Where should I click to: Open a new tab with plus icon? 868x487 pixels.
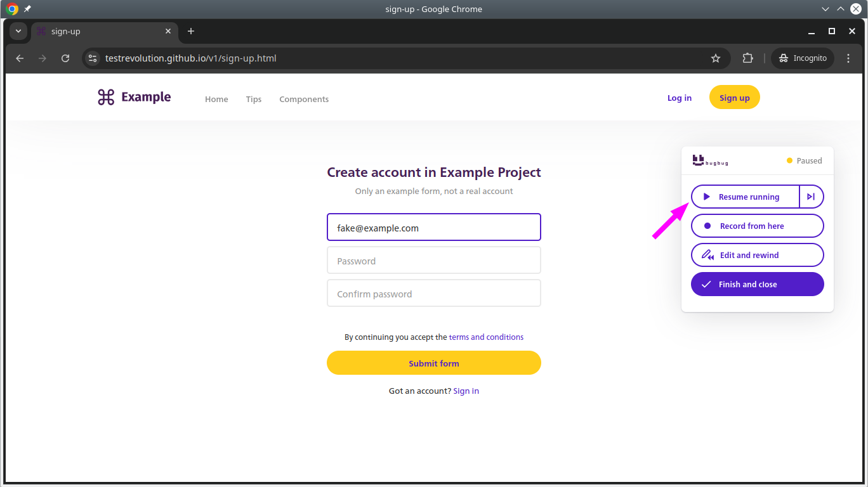point(191,31)
